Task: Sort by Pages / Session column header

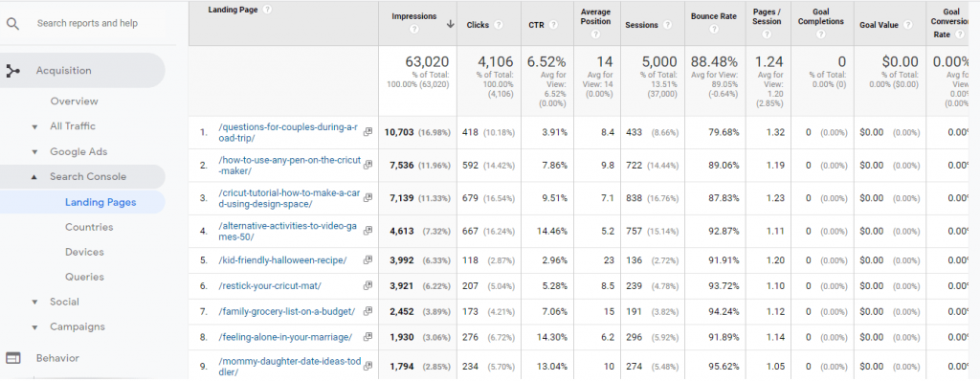Action: (767, 17)
